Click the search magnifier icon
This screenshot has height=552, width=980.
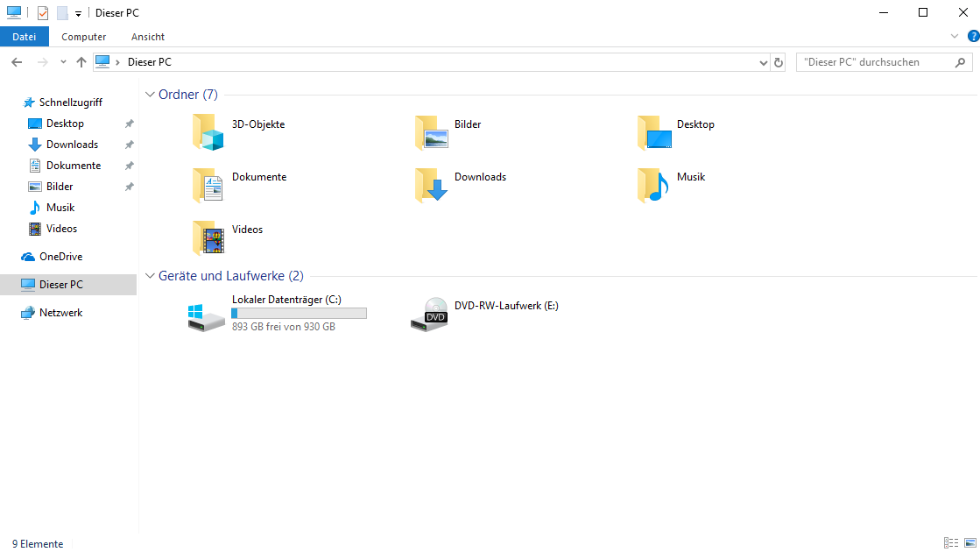click(x=961, y=62)
